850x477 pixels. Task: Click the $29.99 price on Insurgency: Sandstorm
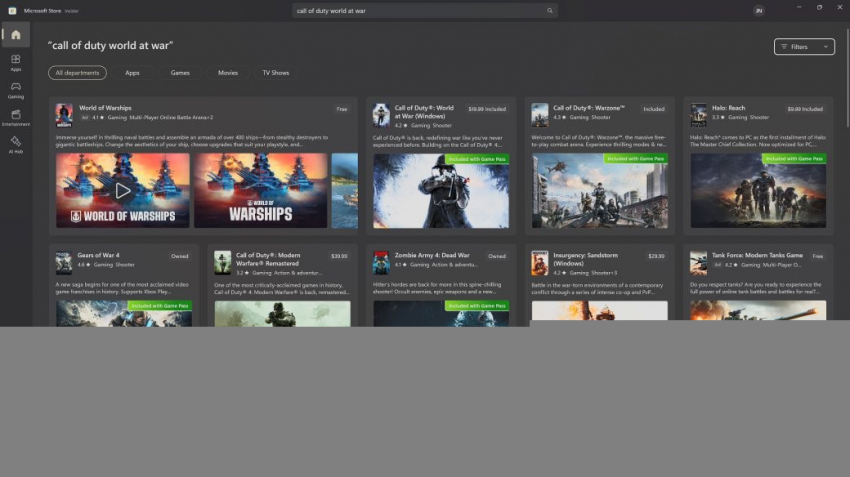click(656, 256)
